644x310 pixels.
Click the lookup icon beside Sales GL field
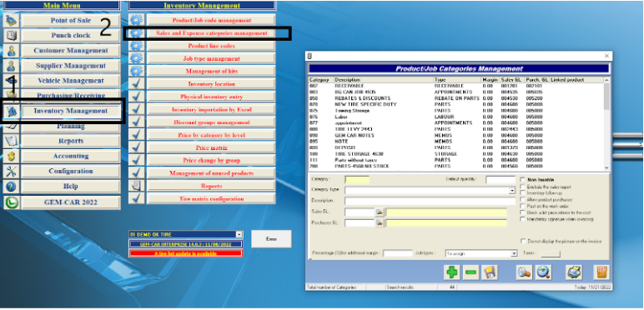tap(380, 212)
